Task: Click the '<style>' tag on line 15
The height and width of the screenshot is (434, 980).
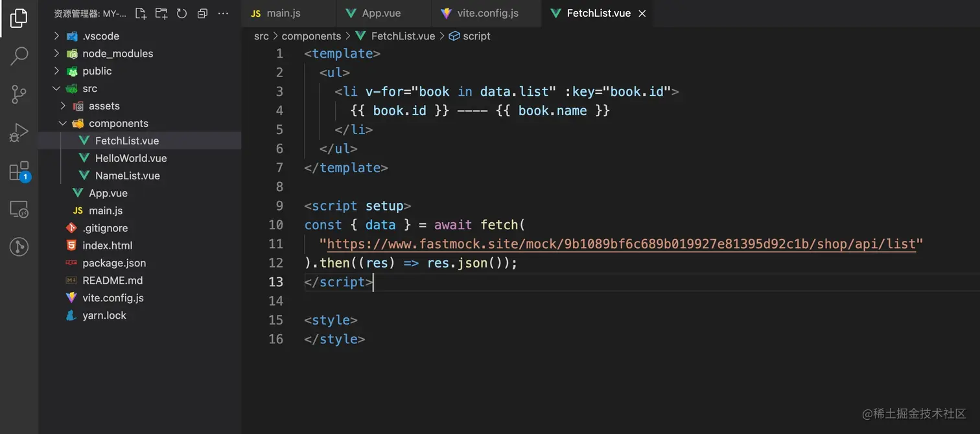Action: point(331,320)
